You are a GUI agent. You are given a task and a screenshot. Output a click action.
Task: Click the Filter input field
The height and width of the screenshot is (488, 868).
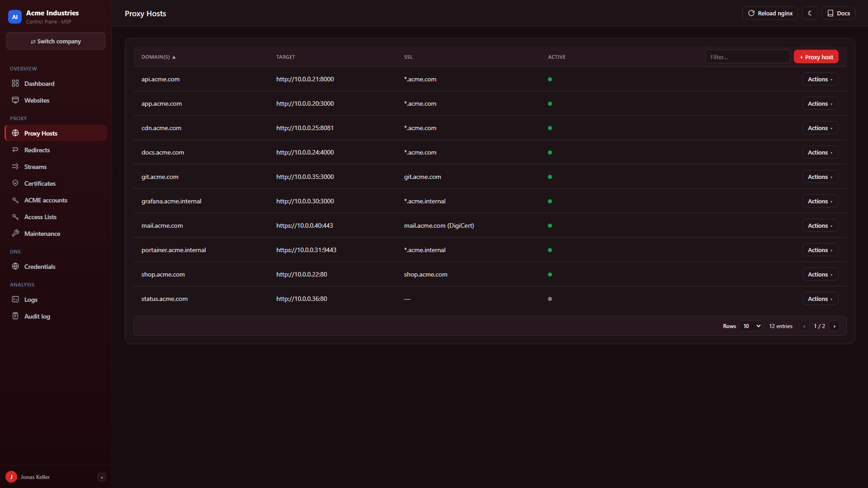[747, 57]
